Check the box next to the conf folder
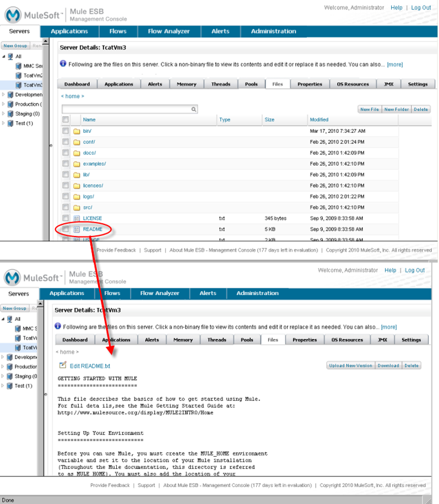 pyautogui.click(x=66, y=142)
